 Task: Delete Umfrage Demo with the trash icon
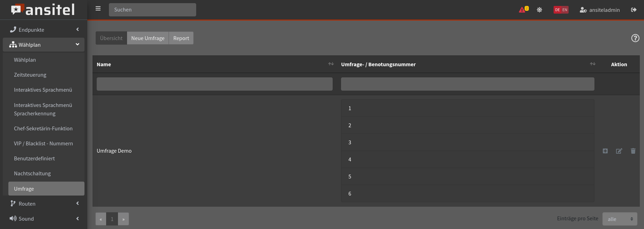tap(633, 151)
